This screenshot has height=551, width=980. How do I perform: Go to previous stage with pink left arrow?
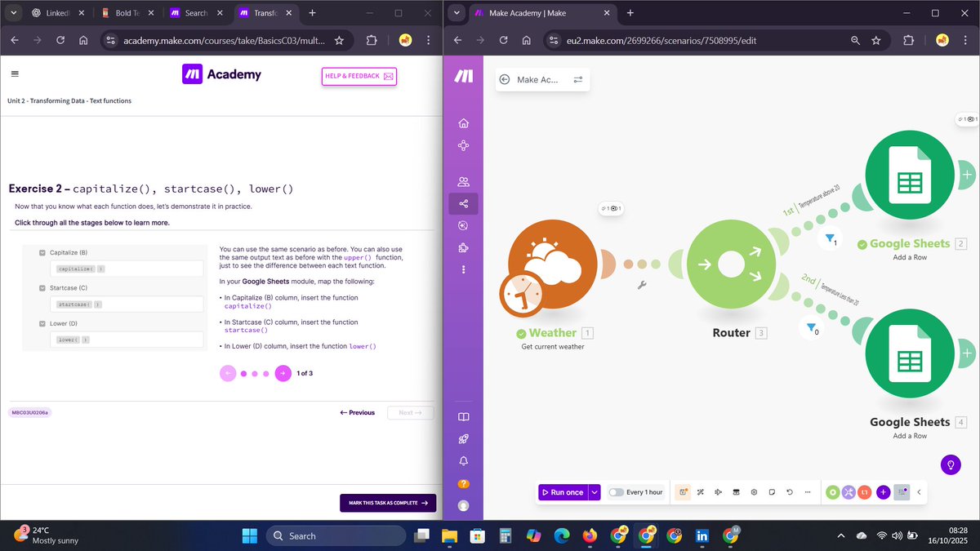coord(228,373)
